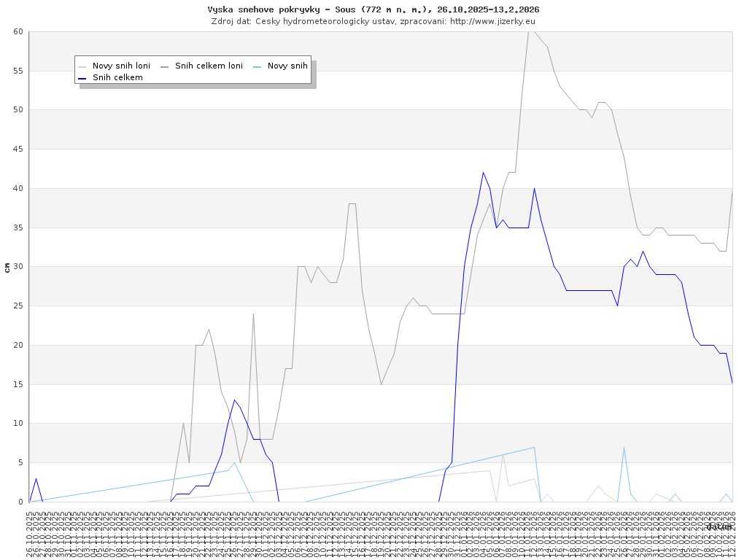
Task: Click the light gray Novy snih loni legend marker
Action: [82, 66]
